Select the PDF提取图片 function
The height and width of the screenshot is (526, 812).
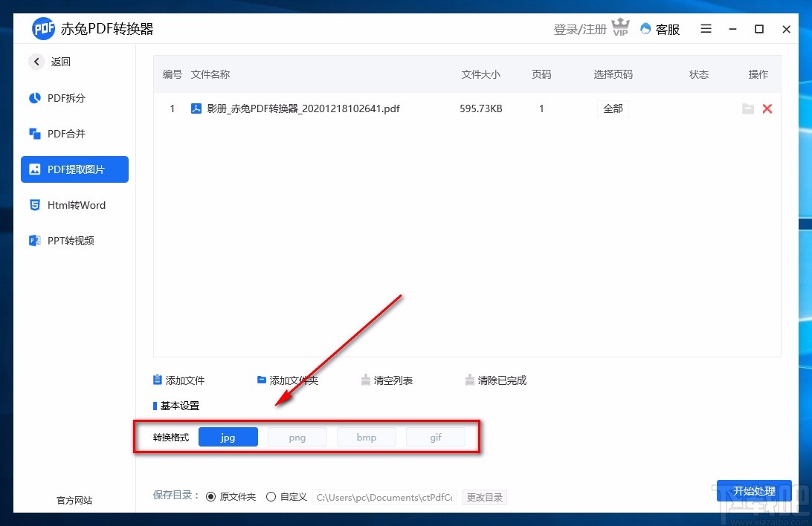click(74, 169)
